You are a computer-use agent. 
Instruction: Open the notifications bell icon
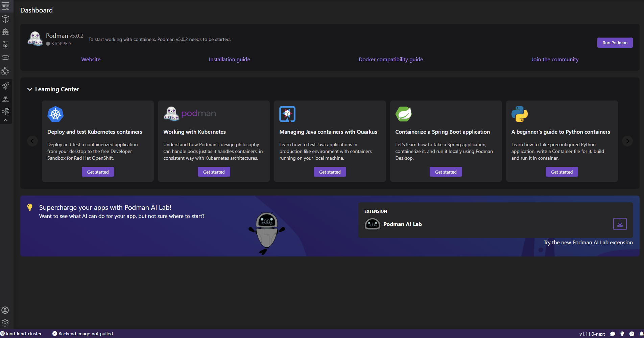pyautogui.click(x=641, y=334)
